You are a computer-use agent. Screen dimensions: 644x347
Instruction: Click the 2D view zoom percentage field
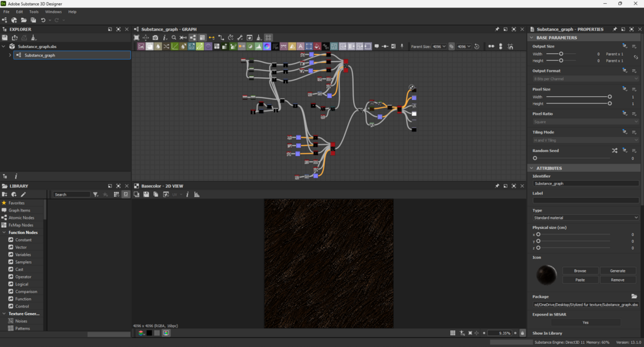(x=499, y=333)
